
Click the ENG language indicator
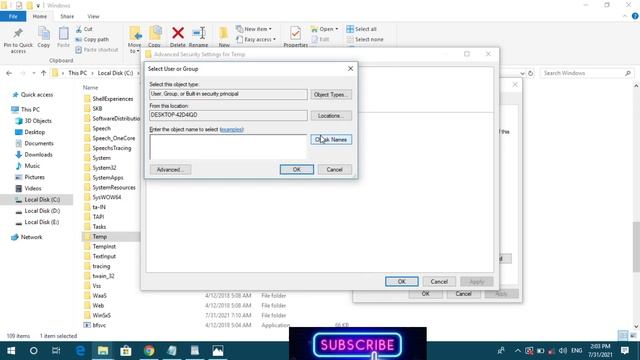(x=577, y=351)
